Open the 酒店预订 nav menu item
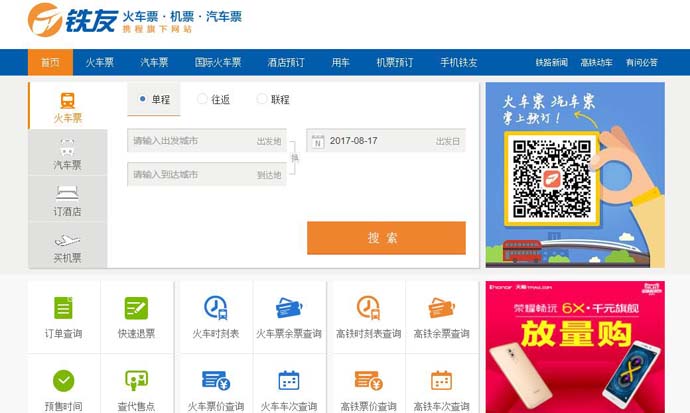This screenshot has width=690, height=413. click(x=286, y=62)
